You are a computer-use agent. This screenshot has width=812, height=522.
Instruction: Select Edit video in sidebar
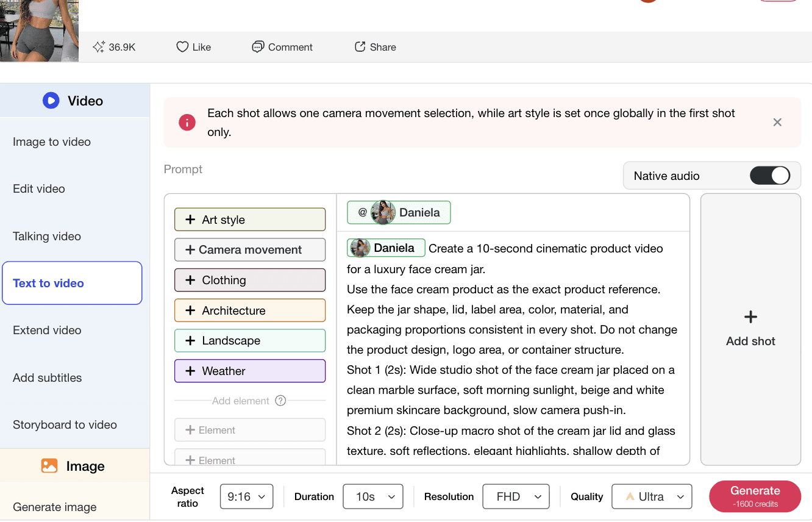point(39,189)
